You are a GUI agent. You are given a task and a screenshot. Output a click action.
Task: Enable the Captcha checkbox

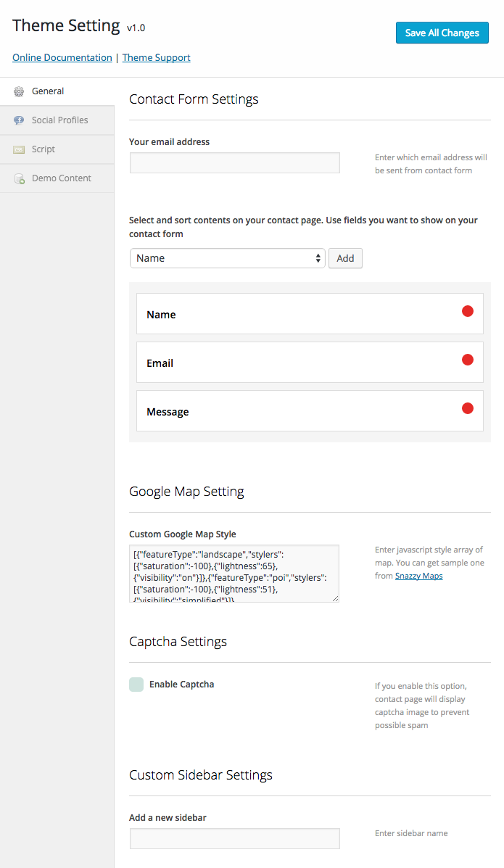click(x=136, y=685)
